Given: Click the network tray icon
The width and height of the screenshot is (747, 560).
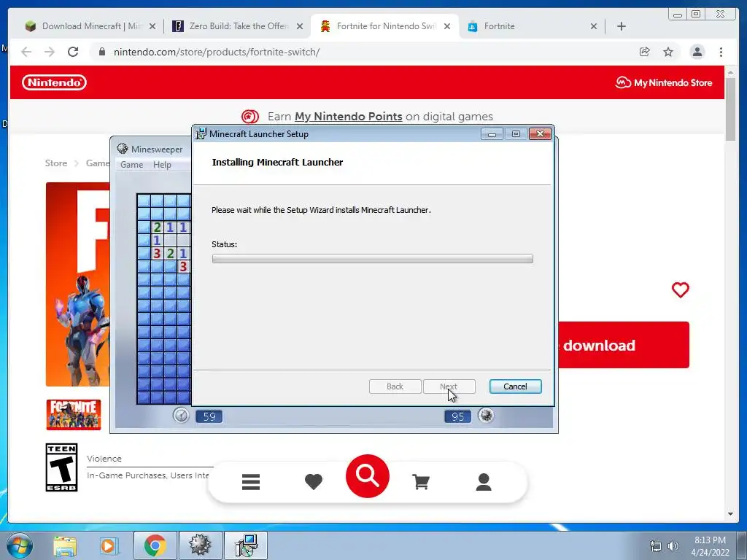Looking at the screenshot, I should tap(656, 546).
